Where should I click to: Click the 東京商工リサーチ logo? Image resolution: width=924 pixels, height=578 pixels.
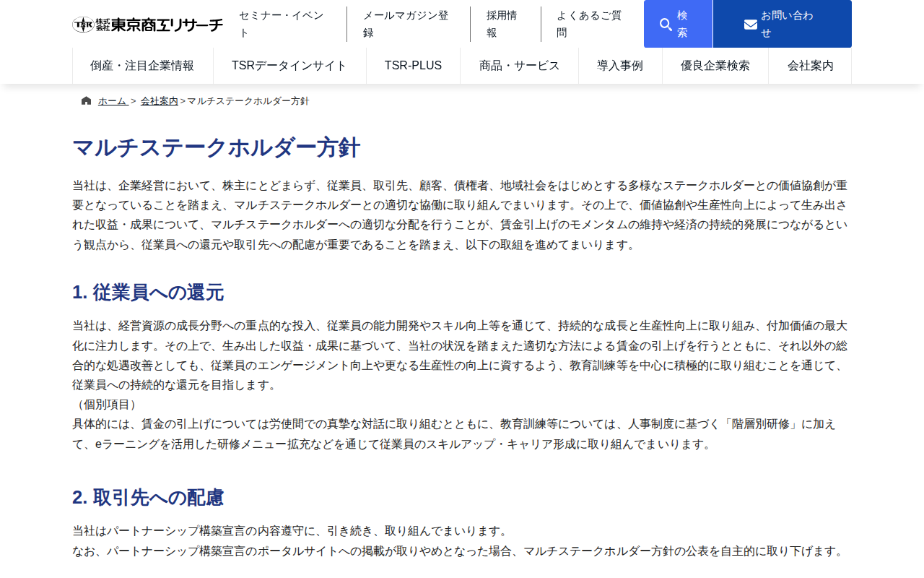click(147, 24)
